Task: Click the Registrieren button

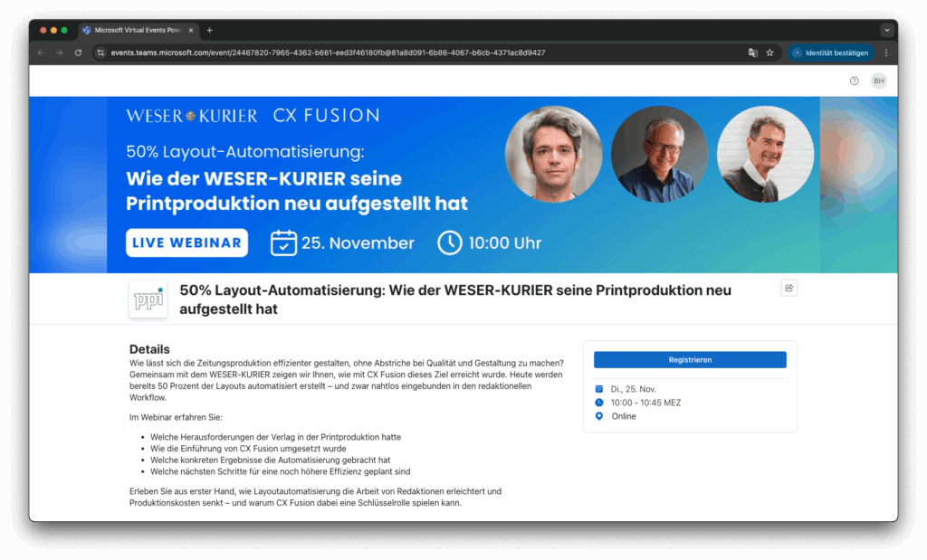Action: (x=690, y=360)
